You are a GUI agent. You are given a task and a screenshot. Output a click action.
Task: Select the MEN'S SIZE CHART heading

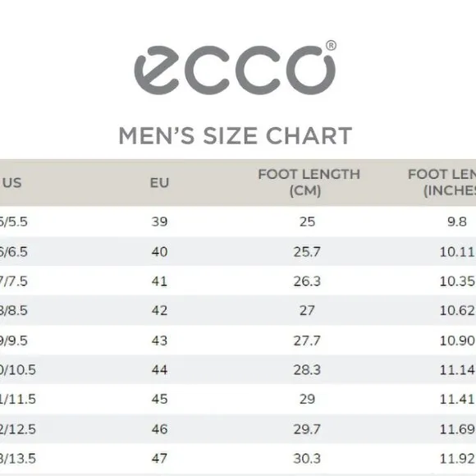click(236, 135)
